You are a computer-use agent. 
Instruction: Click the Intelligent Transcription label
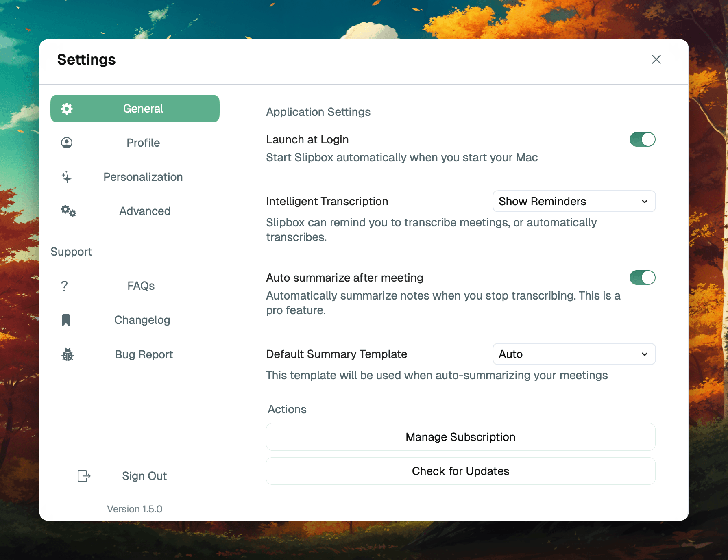point(327,201)
